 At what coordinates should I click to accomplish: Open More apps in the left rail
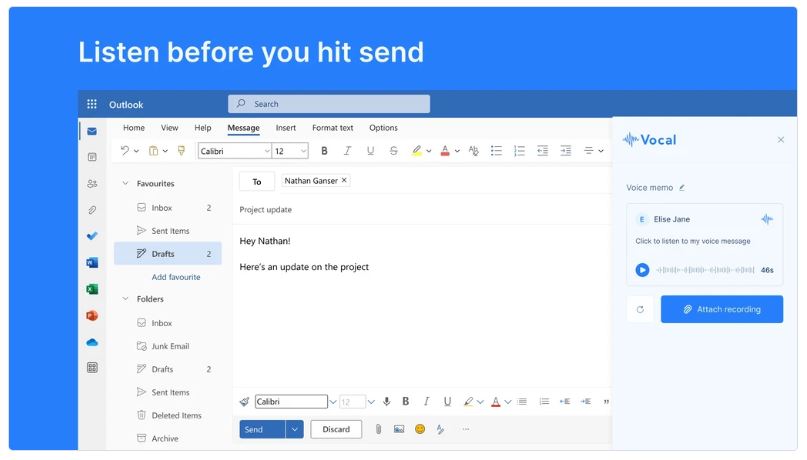[92, 367]
